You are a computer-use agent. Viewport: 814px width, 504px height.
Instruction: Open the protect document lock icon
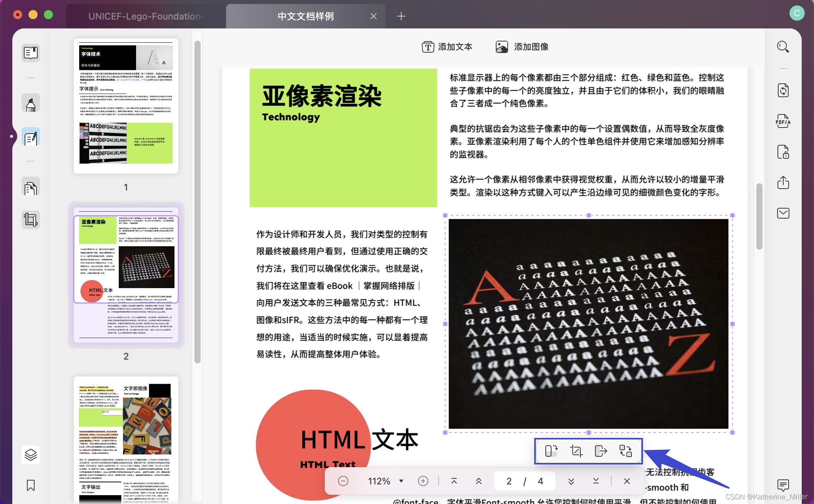[x=783, y=152]
